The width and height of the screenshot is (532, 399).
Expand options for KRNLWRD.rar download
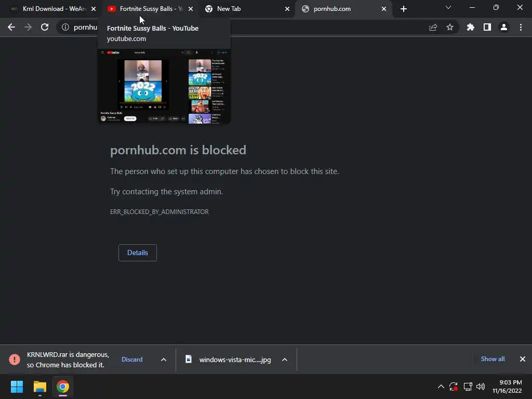pos(164,360)
